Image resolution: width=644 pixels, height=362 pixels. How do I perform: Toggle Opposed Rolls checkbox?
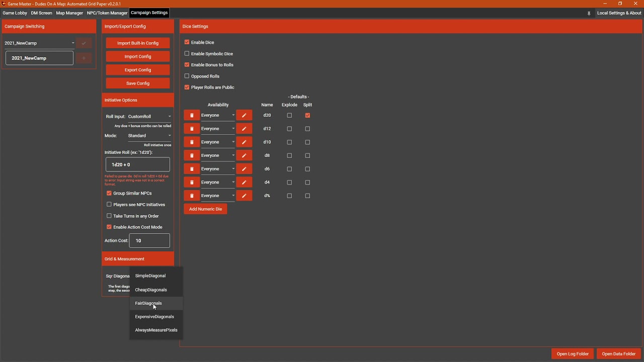[x=187, y=76]
